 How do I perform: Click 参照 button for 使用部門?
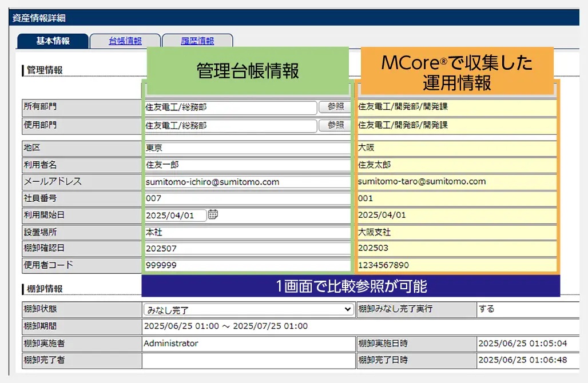click(x=335, y=125)
